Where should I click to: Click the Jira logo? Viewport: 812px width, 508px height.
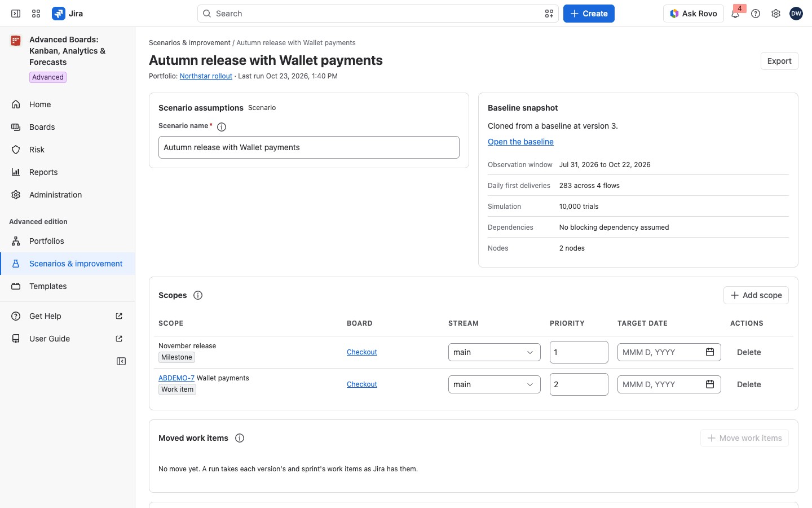click(x=68, y=14)
